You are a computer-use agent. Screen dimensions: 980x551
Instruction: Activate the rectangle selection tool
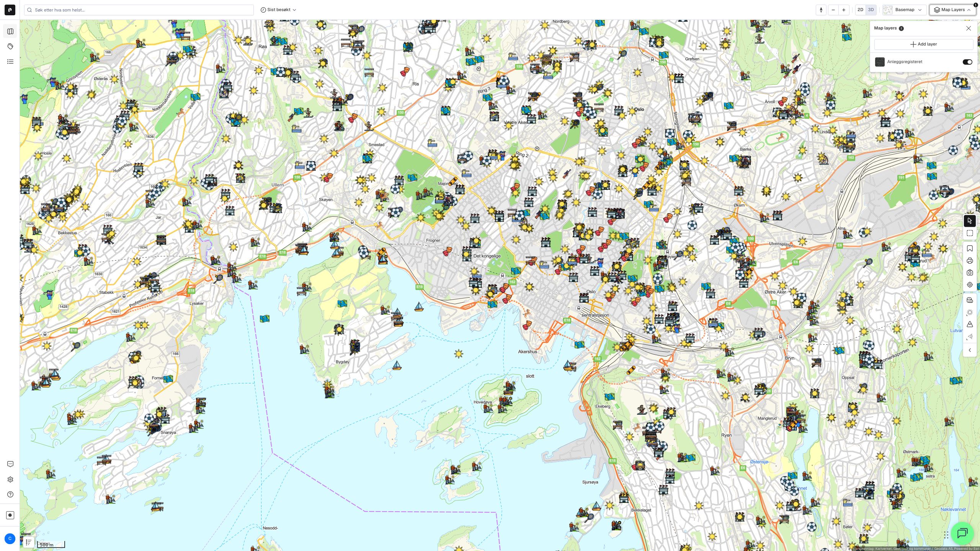pos(970,233)
